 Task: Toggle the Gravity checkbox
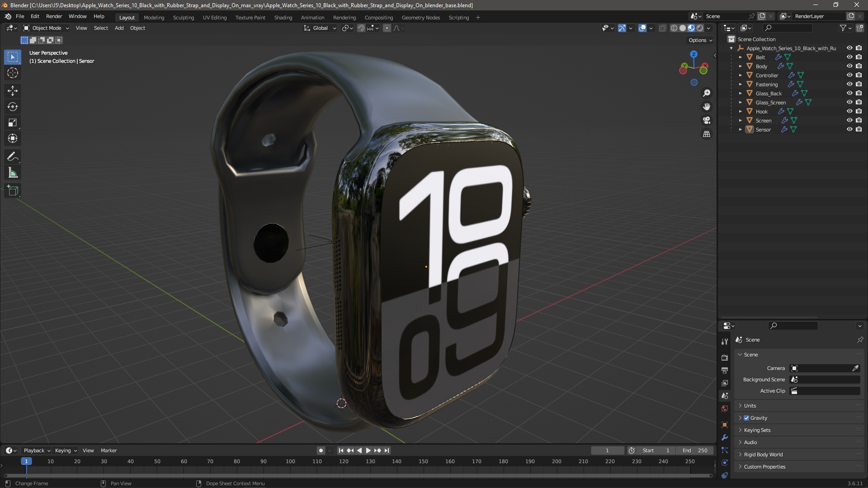(746, 418)
